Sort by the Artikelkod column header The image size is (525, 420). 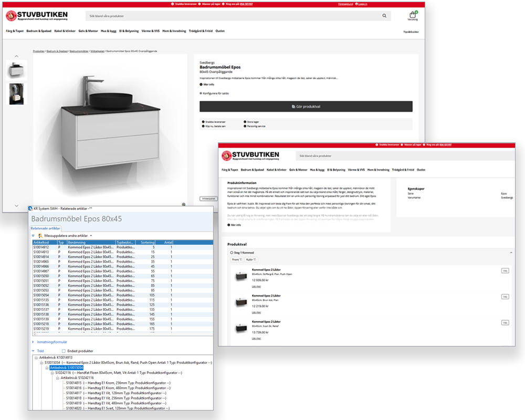point(45,242)
